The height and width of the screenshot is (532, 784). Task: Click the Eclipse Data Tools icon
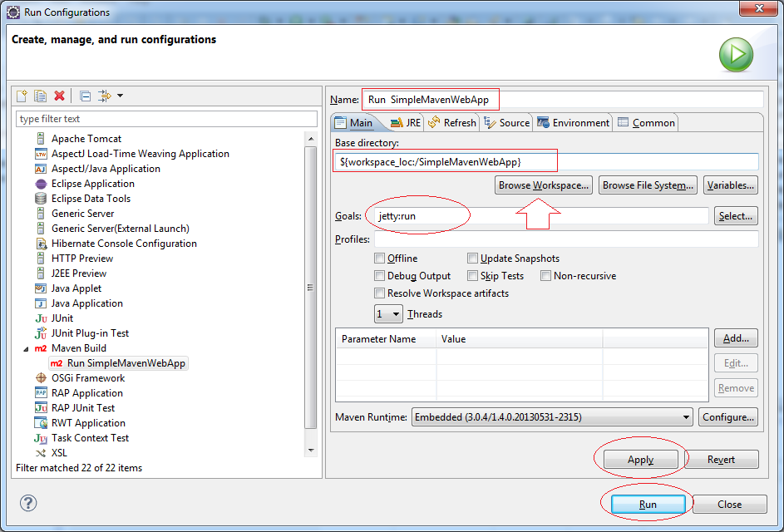[41, 199]
